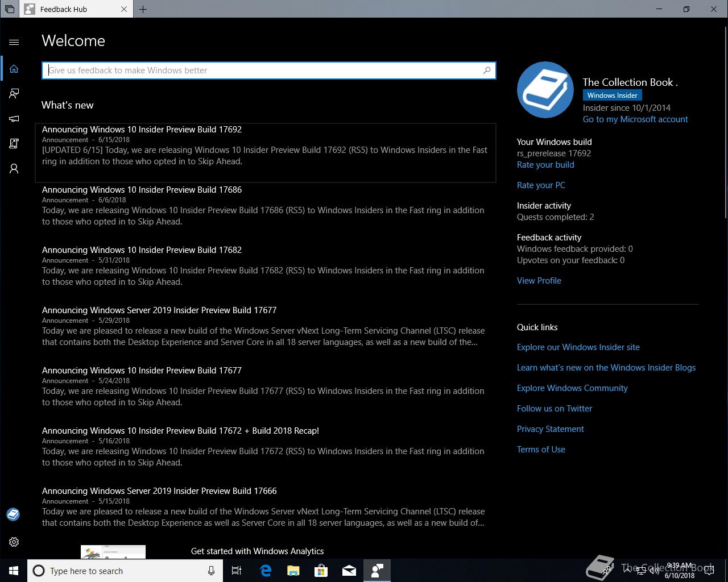Viewport: 728px width, 582px height.
Task: Select the Home icon in sidebar
Action: 14,69
